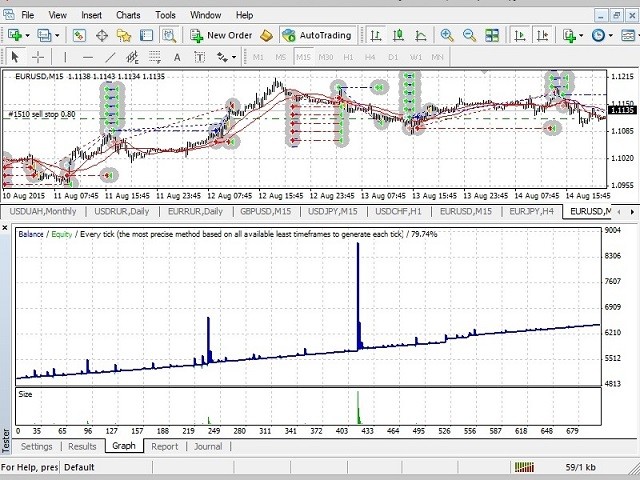Open the Tools menu
This screenshot has width=640, height=480.
point(165,15)
